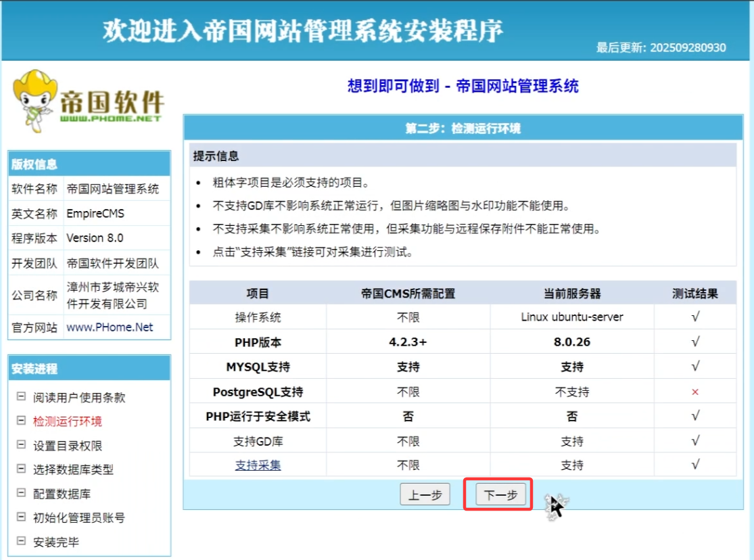Click the box icon beside 设置目录权限
Screen dimensions: 754x560
pyautogui.click(x=21, y=445)
